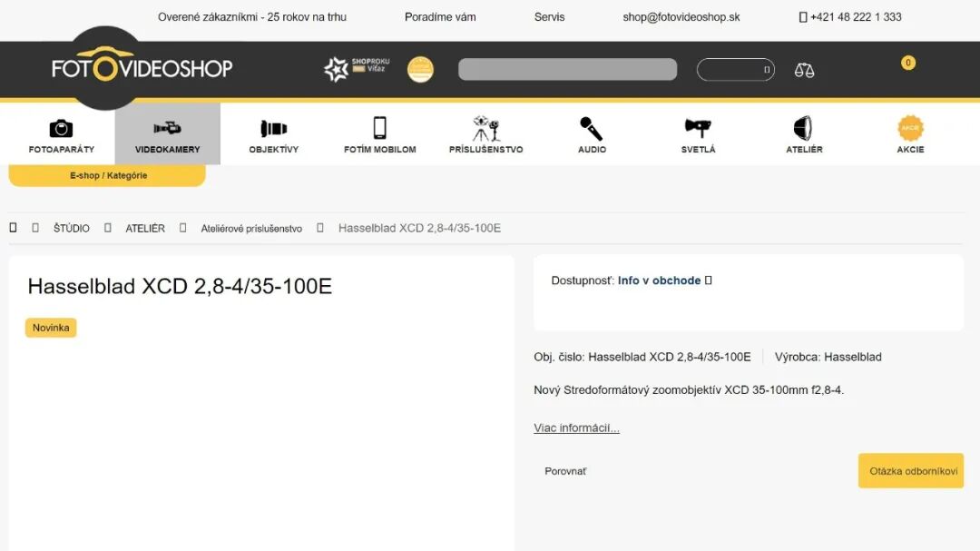The height and width of the screenshot is (551, 980).
Task: Click Hasselblad XCD 2,8-4/35-100E breadcrumb text
Action: pyautogui.click(x=419, y=228)
